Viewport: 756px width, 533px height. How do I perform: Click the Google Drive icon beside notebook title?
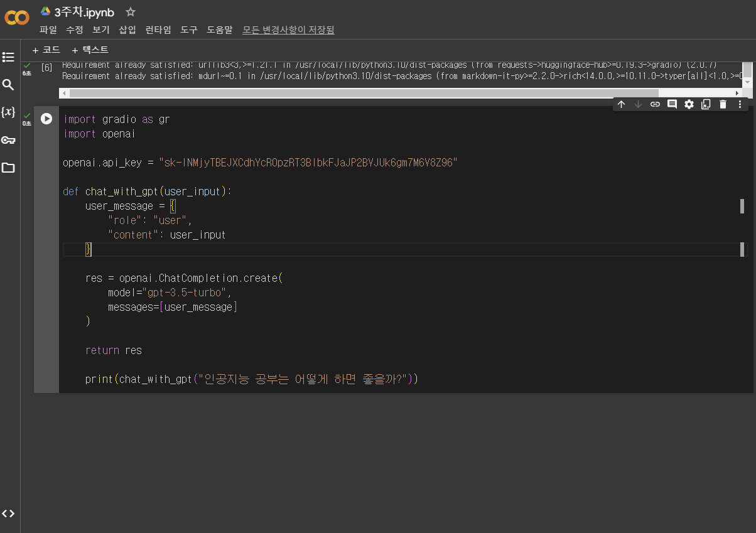(x=46, y=11)
